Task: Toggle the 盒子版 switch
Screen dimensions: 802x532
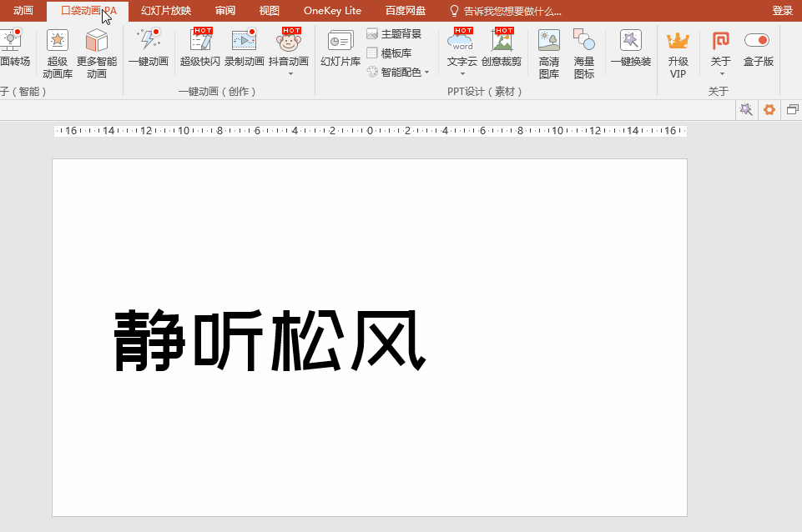Action: click(758, 39)
